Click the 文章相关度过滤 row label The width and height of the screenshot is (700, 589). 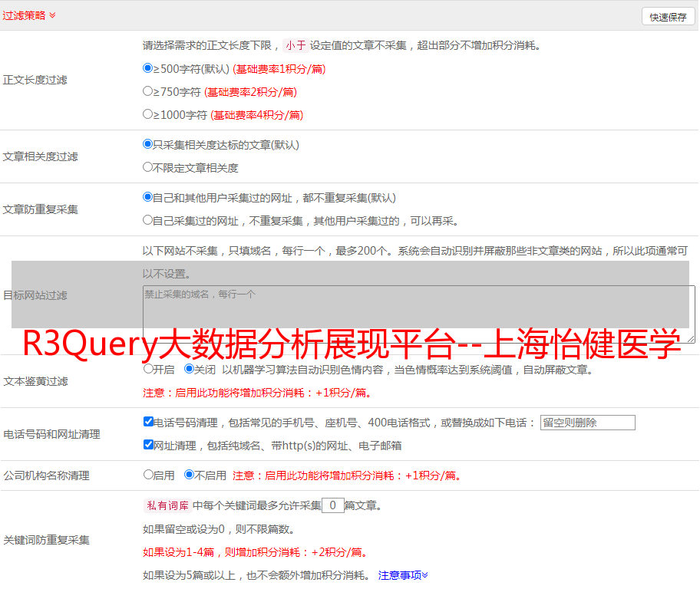tap(40, 156)
